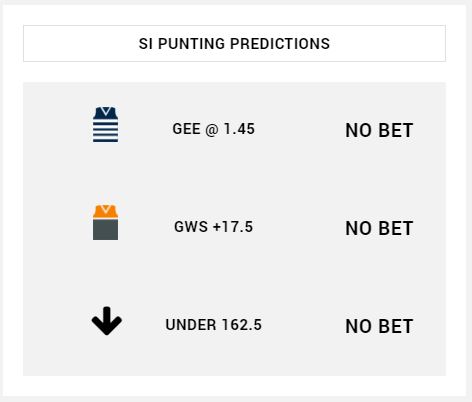Screen dimensions: 472x402
Task: Open the GWS +17.5 line prediction
Action: click(214, 227)
